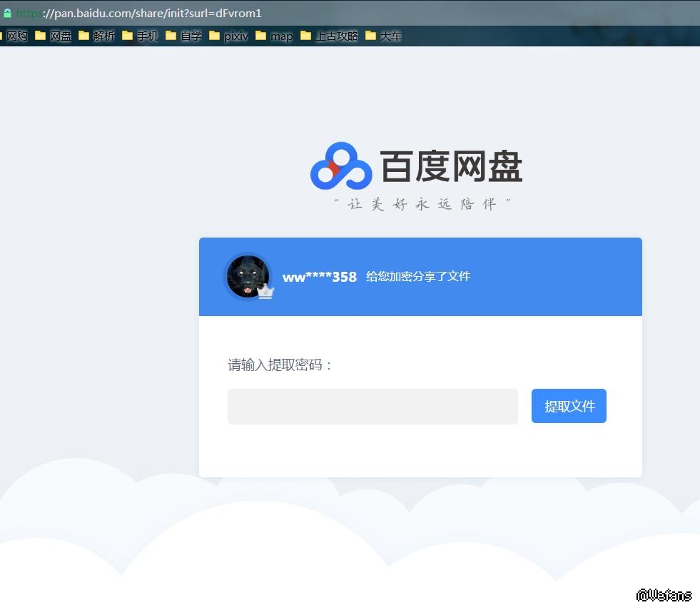Viewport: 700px width, 610px height.
Task: Open the 网购 bookmark folder
Action: pos(14,36)
